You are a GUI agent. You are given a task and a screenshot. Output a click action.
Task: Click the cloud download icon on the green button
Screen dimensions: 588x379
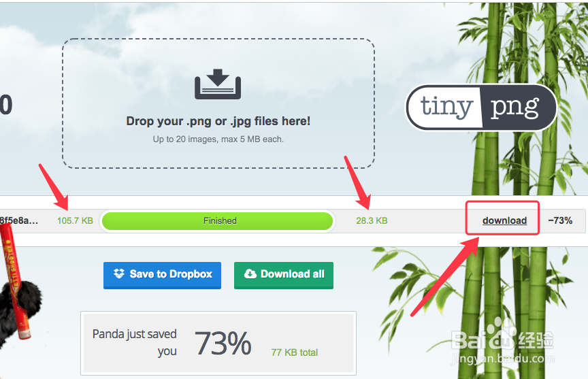click(250, 274)
